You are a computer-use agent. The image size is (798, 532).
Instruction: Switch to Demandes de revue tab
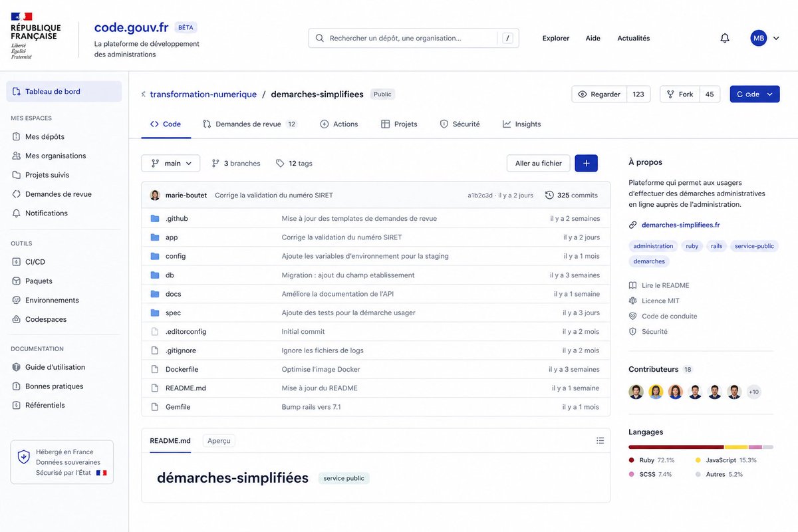[x=249, y=124]
